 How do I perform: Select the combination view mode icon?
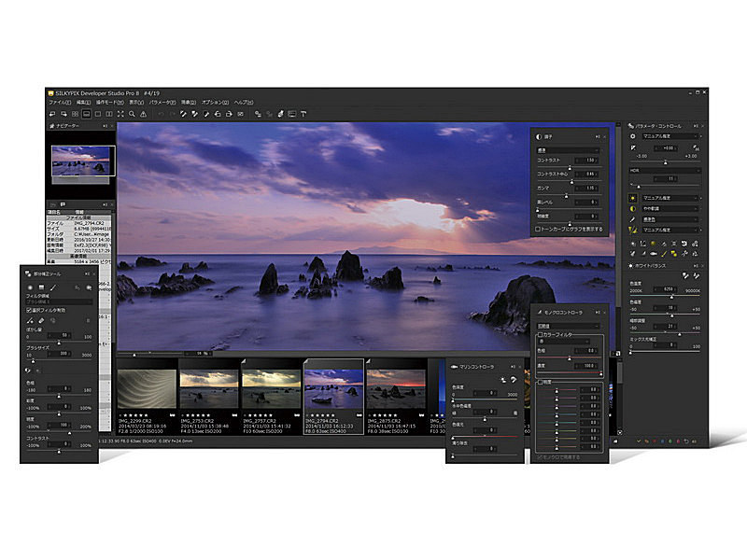click(x=86, y=114)
